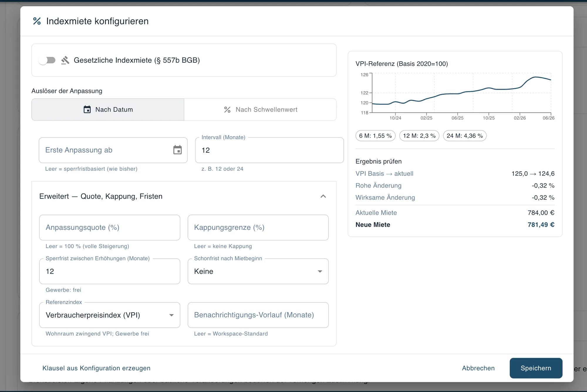587x392 pixels.
Task: Click the Intervall (Monate) input field
Action: [269, 150]
